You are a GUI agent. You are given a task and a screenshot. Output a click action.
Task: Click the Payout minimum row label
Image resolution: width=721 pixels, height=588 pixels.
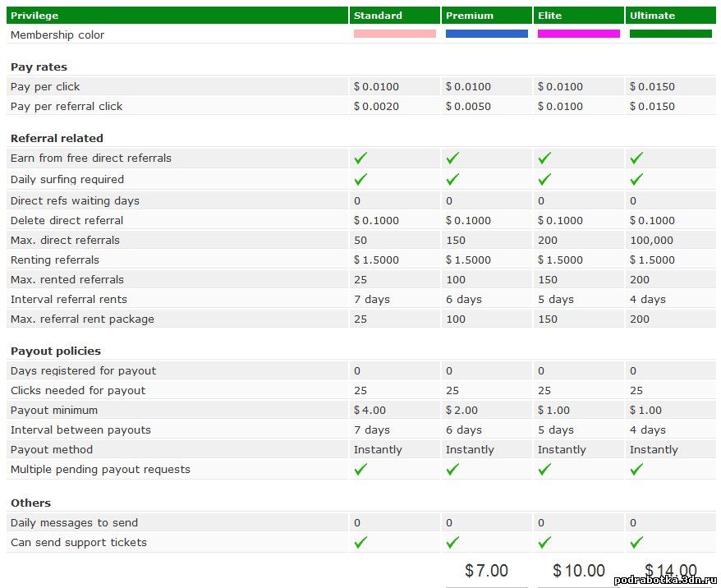click(x=54, y=410)
